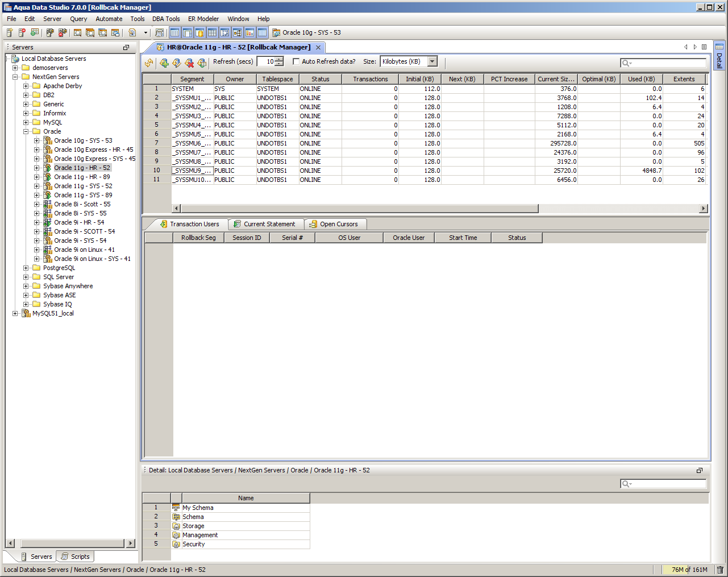728x577 pixels.
Task: Select the Oracle 9i - SCOTT - 54 server
Action: (84, 231)
